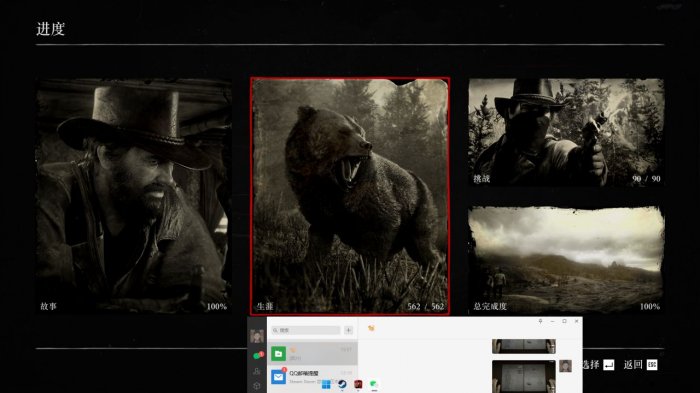This screenshot has height=393, width=700.
Task: Open the QQ邮箱提醒 conversation
Action: point(312,376)
